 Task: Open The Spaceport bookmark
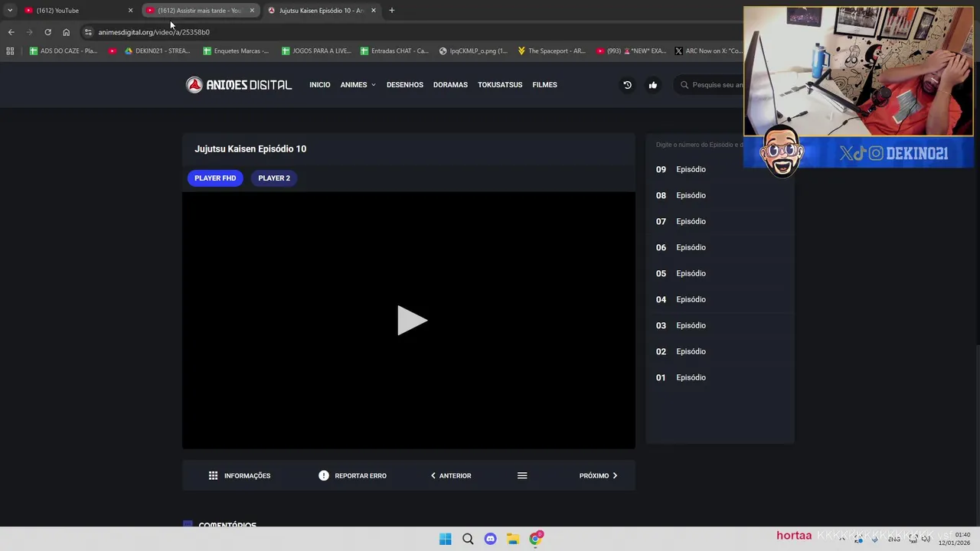tap(551, 51)
